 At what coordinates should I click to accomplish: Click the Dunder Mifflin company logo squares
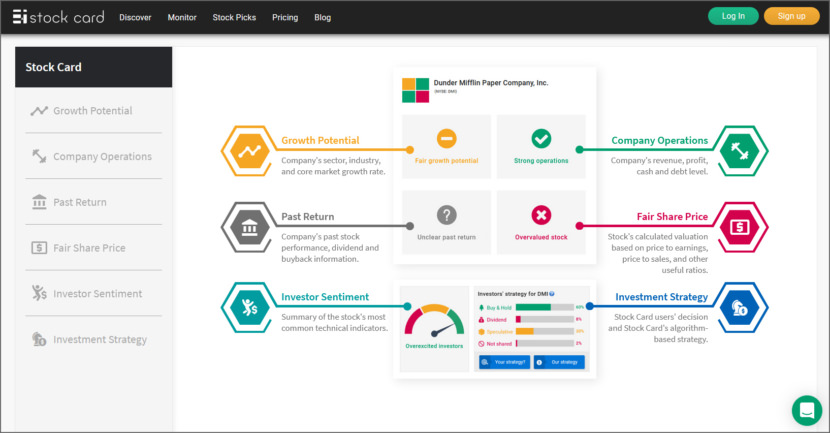(416, 90)
